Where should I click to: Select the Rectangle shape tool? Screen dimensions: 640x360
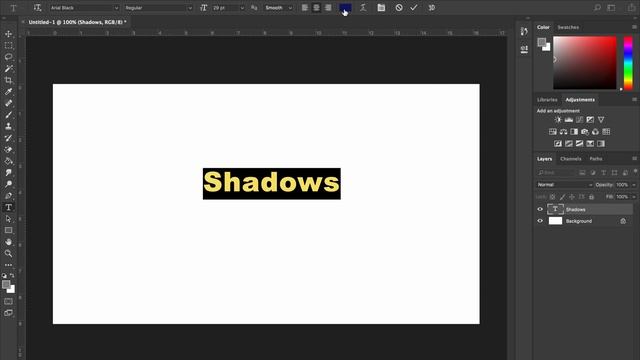pos(9,230)
